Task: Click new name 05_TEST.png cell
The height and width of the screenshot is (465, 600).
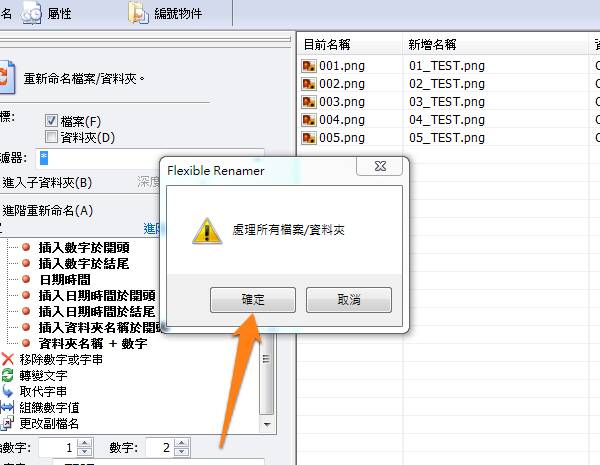Action: coord(447,138)
